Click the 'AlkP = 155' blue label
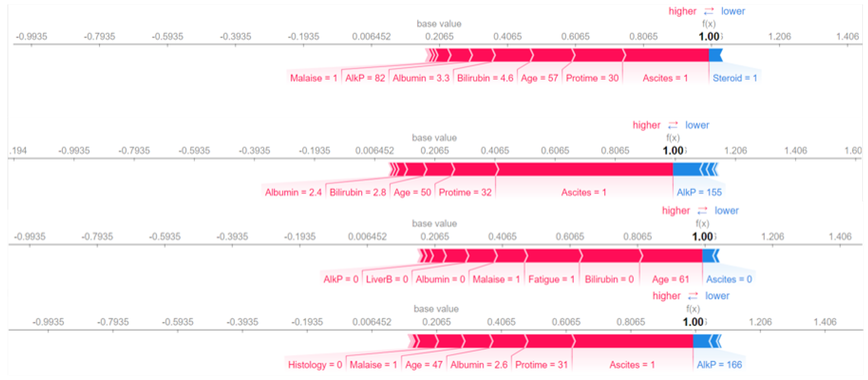868x380 pixels. pos(699,193)
